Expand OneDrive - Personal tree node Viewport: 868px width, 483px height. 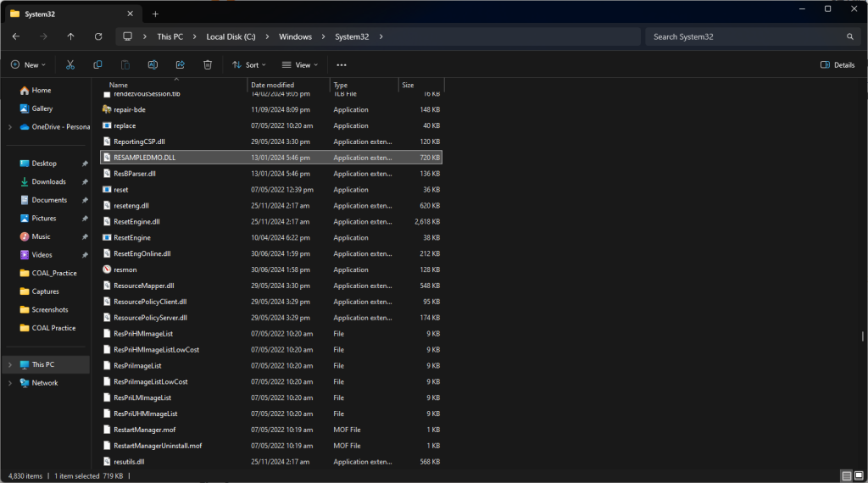tap(10, 127)
